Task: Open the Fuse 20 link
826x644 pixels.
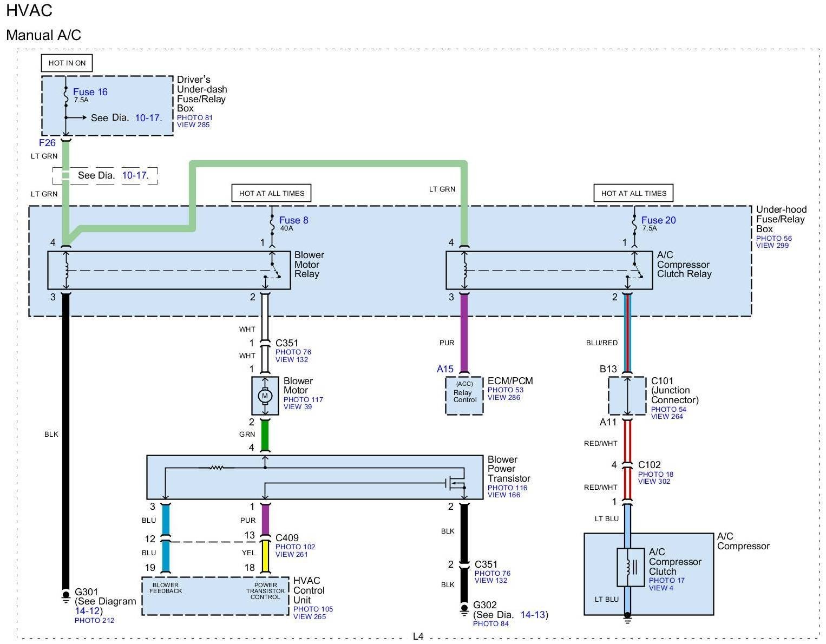Action: (658, 220)
